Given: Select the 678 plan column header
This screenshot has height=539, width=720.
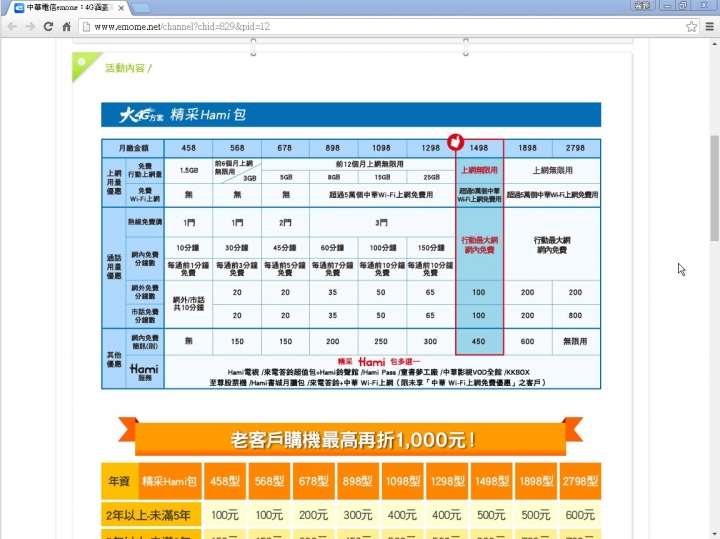Looking at the screenshot, I should click(285, 148).
